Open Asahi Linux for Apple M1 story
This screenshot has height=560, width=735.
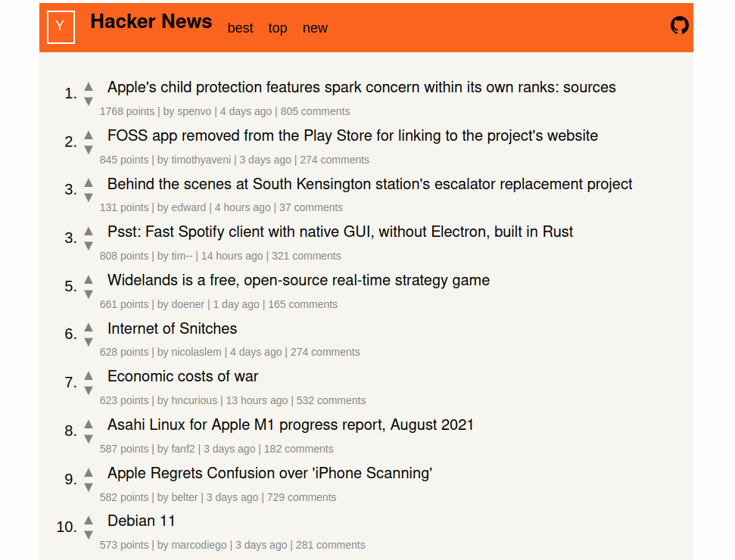click(291, 425)
